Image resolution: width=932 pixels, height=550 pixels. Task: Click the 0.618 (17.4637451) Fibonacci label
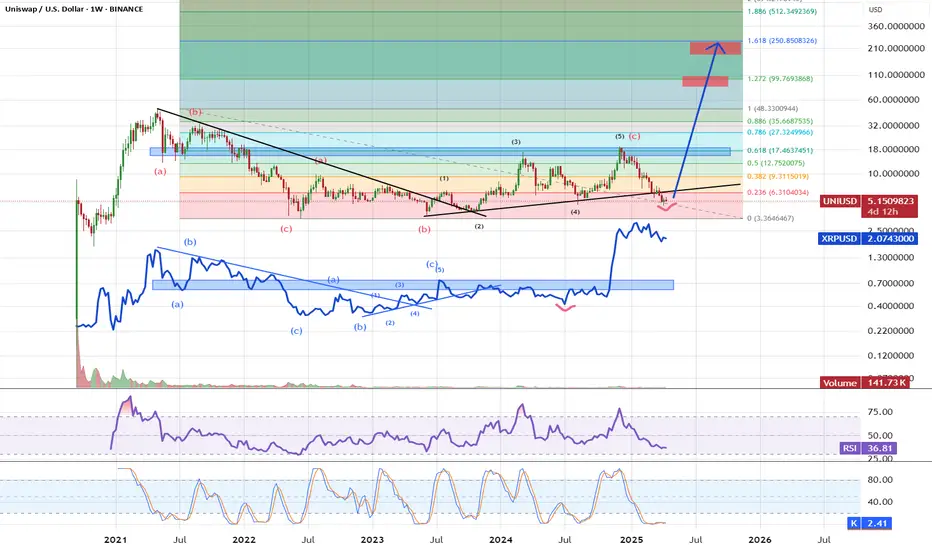(x=780, y=151)
